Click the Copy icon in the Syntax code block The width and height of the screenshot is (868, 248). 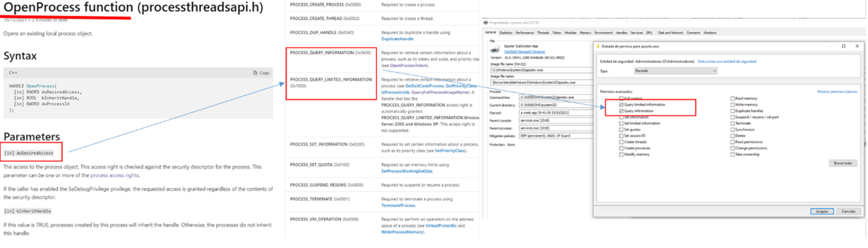(x=255, y=73)
